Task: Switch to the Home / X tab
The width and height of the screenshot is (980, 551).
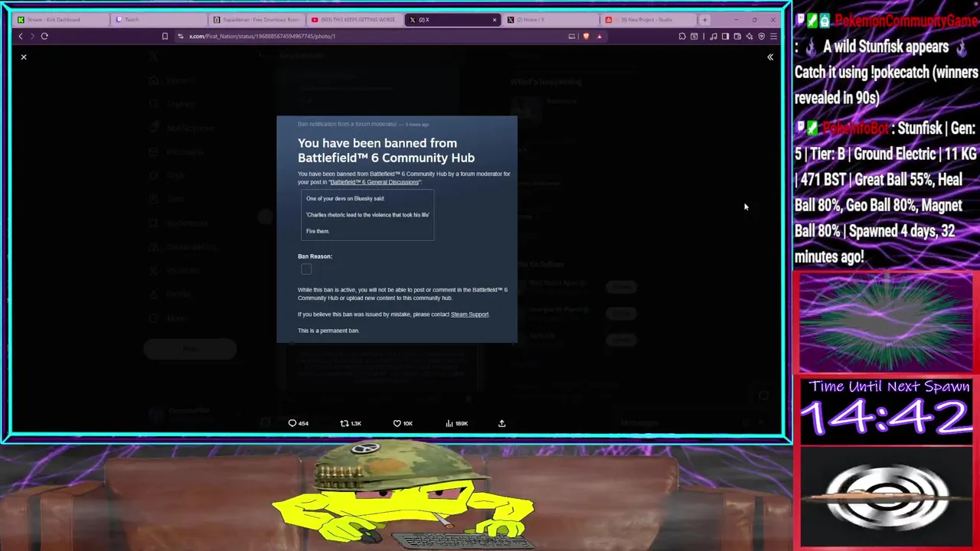Action: pos(550,19)
